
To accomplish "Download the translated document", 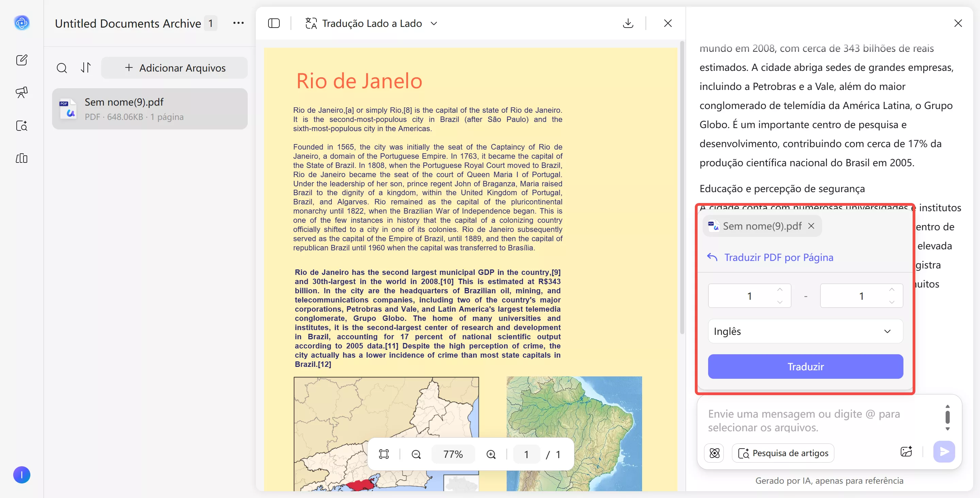I will (x=628, y=23).
